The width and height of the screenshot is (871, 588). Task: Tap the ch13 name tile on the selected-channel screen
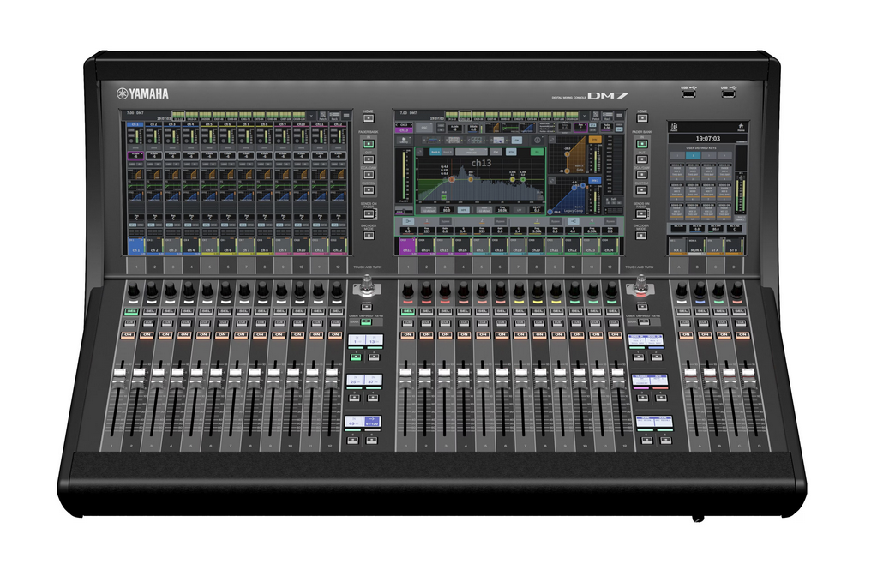coord(407,245)
